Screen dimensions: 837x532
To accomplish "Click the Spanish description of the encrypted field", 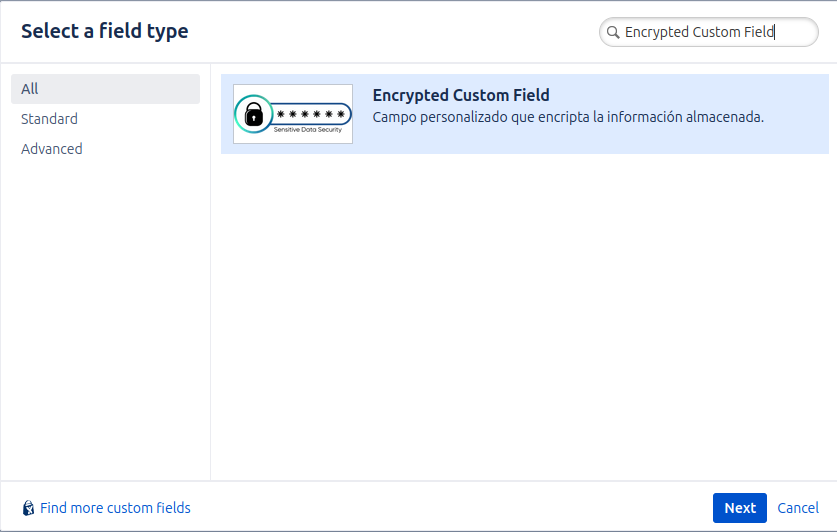I will 568,117.
